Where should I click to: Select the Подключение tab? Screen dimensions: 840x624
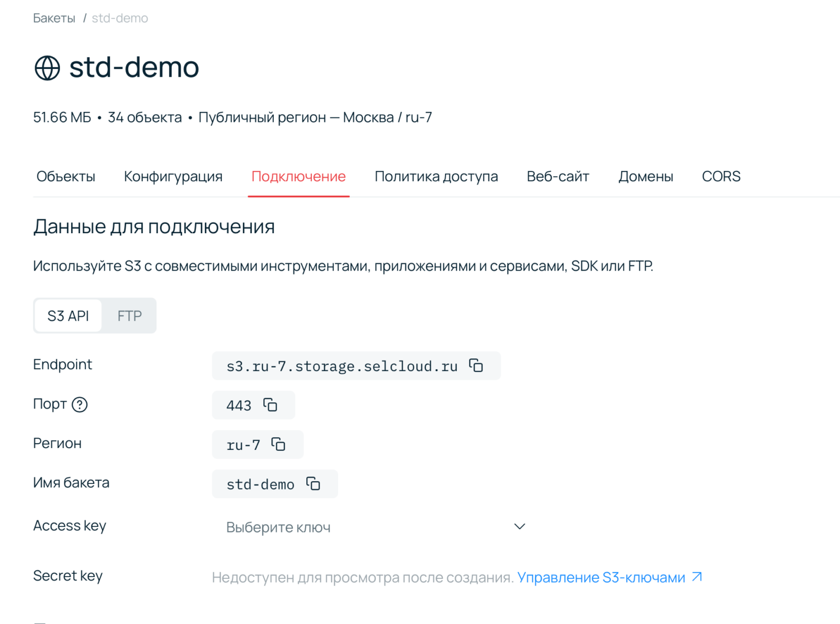pyautogui.click(x=299, y=176)
